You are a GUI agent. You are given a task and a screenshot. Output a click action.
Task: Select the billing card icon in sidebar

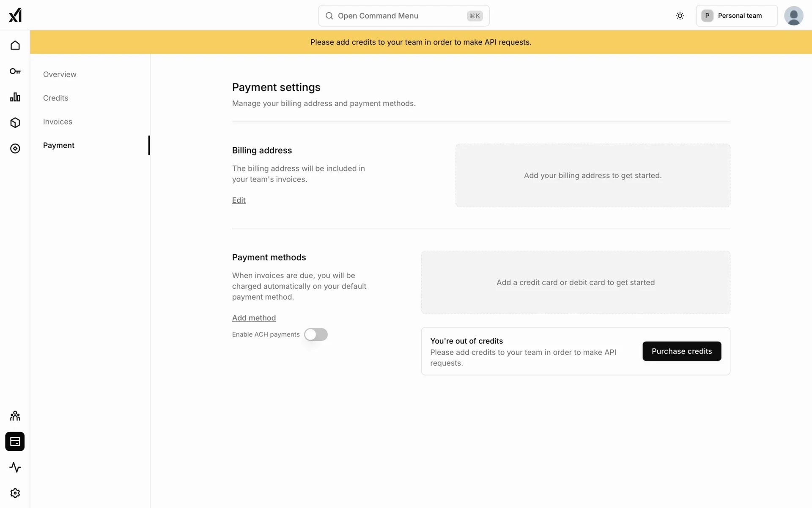click(15, 442)
